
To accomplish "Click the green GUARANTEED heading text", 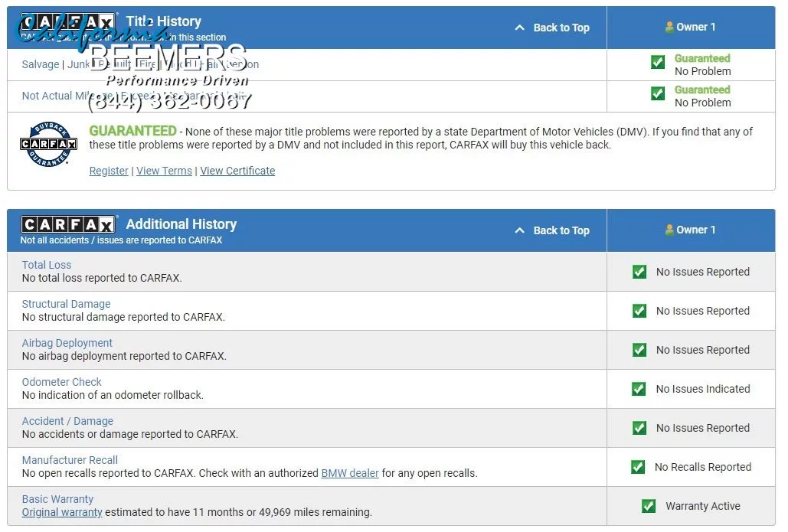I will pyautogui.click(x=132, y=131).
